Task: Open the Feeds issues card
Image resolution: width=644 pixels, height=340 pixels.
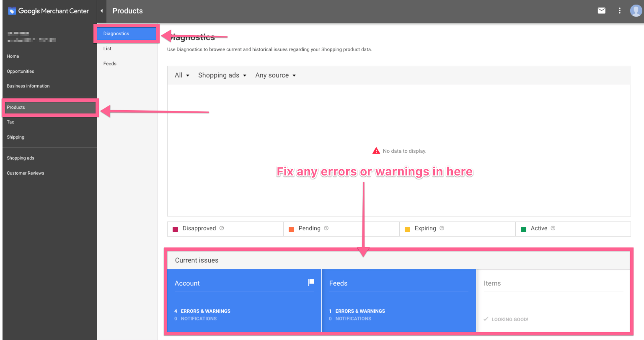Action: 399,301
